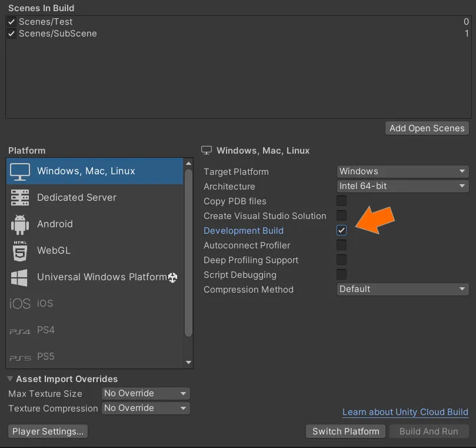Enable the Deep Profiling Support checkbox
Screen dimensions: 476x448
[341, 260]
